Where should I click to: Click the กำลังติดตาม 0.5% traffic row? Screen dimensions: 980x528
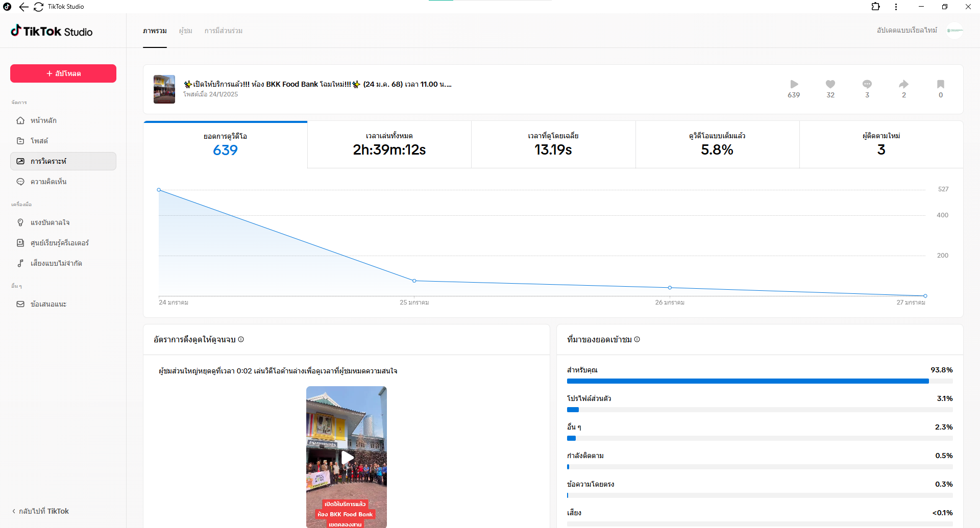tap(759, 461)
